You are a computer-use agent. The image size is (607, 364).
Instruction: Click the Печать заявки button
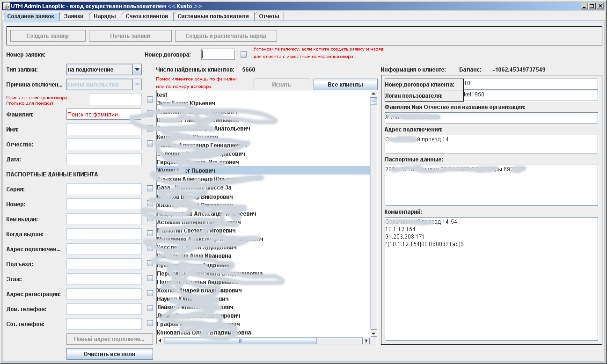tap(130, 36)
